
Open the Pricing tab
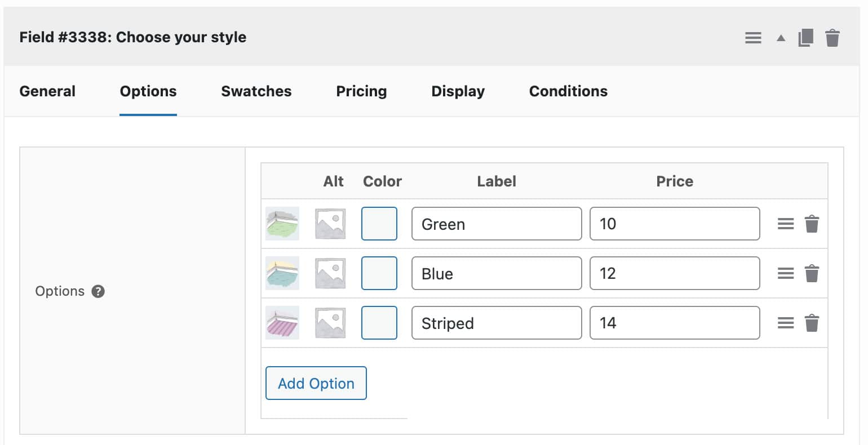coord(361,91)
